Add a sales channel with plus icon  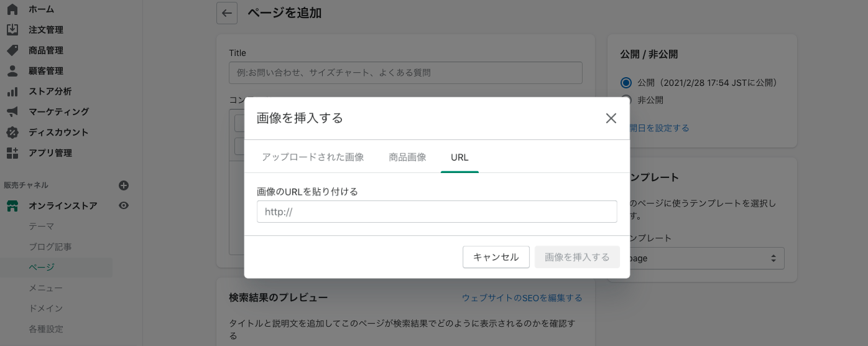124,185
